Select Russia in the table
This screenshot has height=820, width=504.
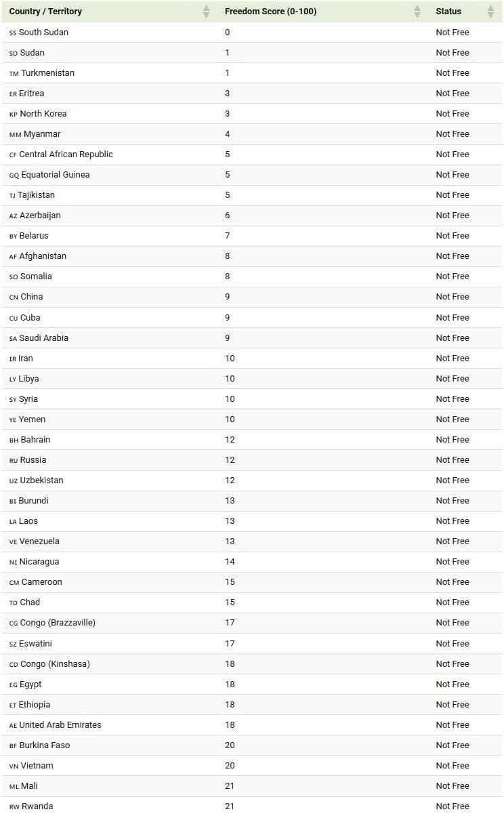(x=33, y=459)
